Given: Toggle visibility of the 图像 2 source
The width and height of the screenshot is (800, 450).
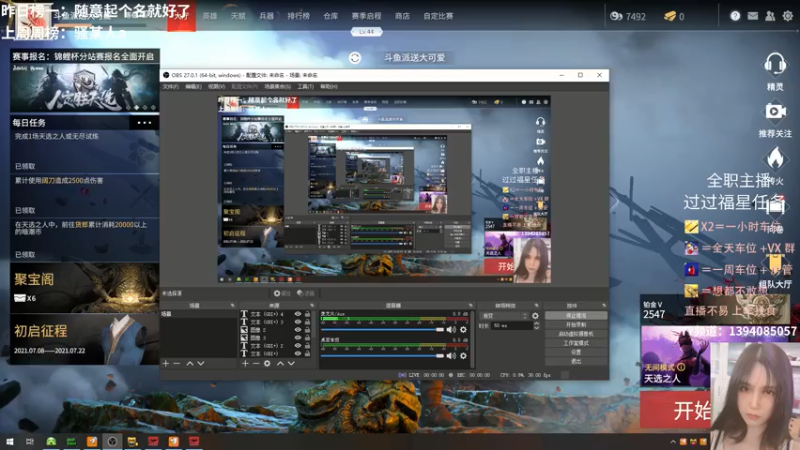Looking at the screenshot, I should tap(298, 330).
